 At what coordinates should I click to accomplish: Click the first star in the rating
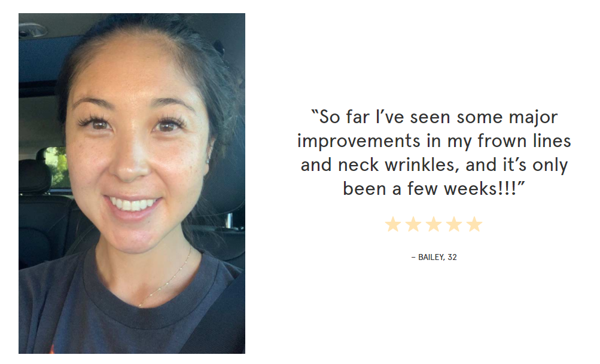coord(392,225)
